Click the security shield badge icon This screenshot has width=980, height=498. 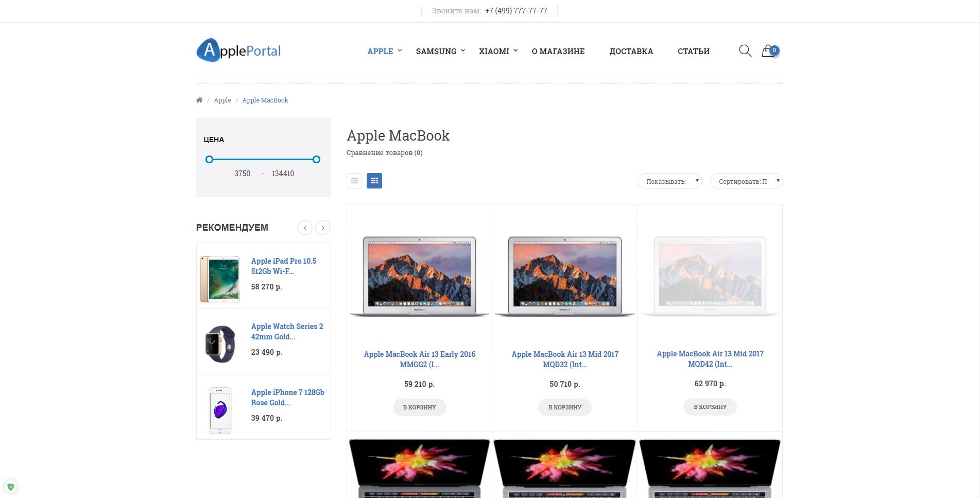click(10, 487)
